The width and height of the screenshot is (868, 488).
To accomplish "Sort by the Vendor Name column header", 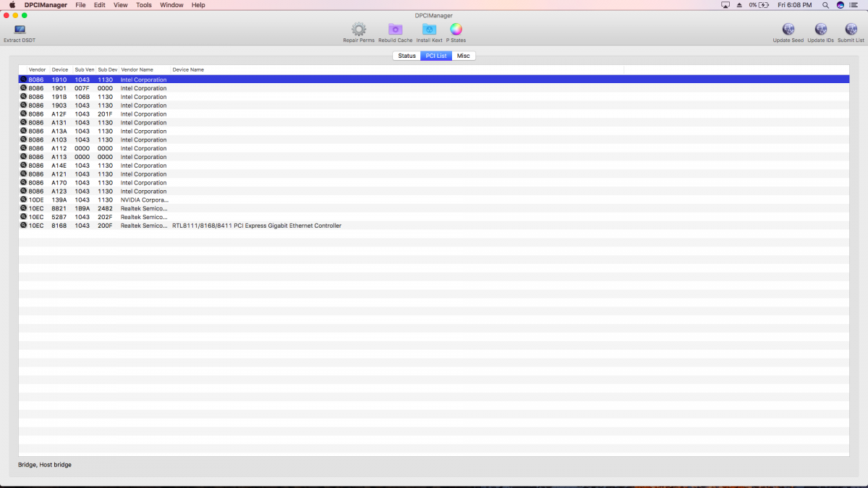I will (137, 69).
